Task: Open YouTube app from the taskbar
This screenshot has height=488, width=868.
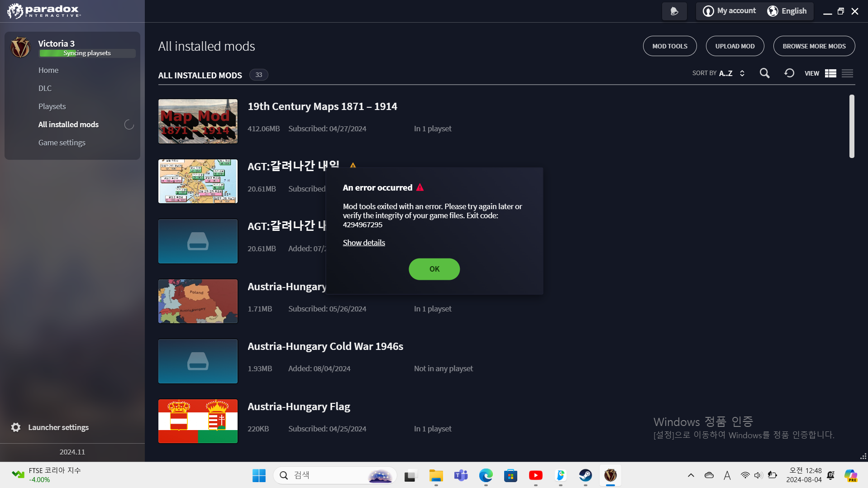Action: click(x=535, y=475)
